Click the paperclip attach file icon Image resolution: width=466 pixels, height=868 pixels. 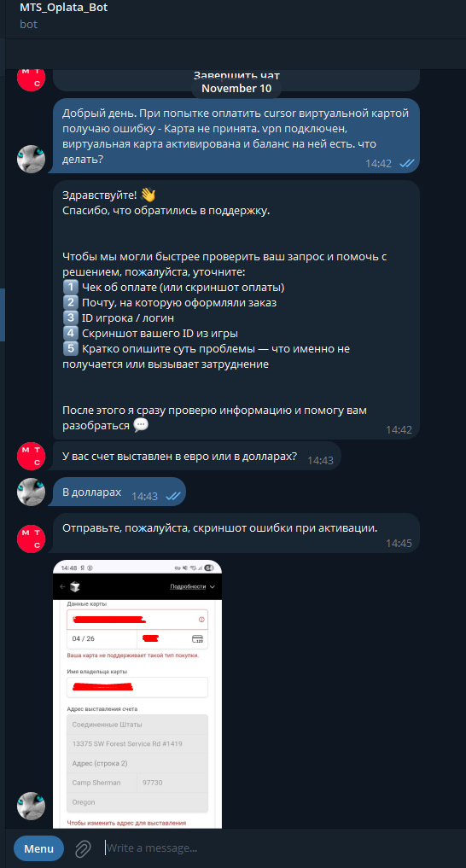83,848
